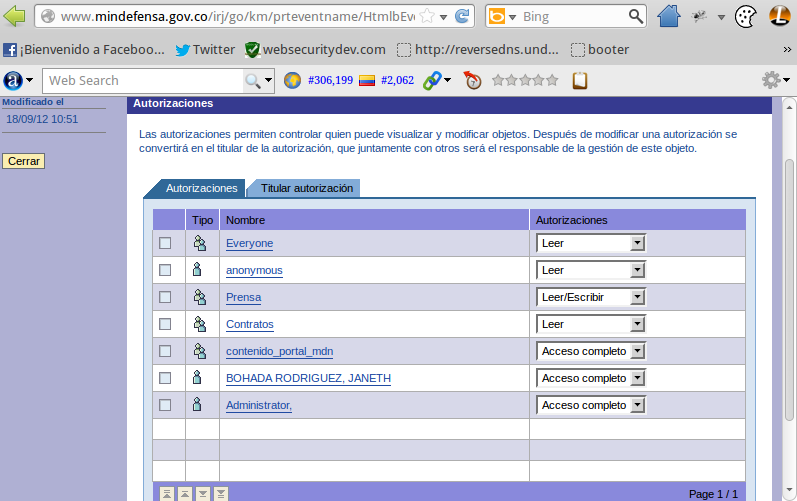
Task: Open BOHADA RODRIGUEZ access dropdown
Action: click(x=591, y=378)
